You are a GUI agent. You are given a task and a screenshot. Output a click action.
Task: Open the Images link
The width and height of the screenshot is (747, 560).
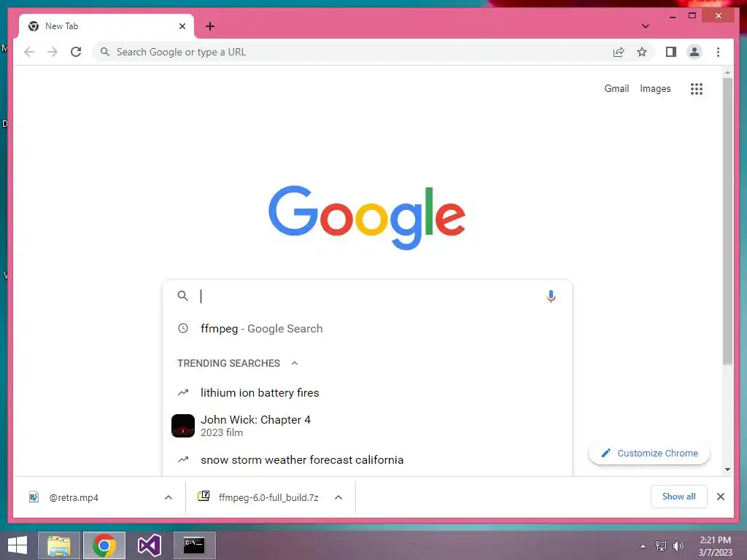[655, 88]
